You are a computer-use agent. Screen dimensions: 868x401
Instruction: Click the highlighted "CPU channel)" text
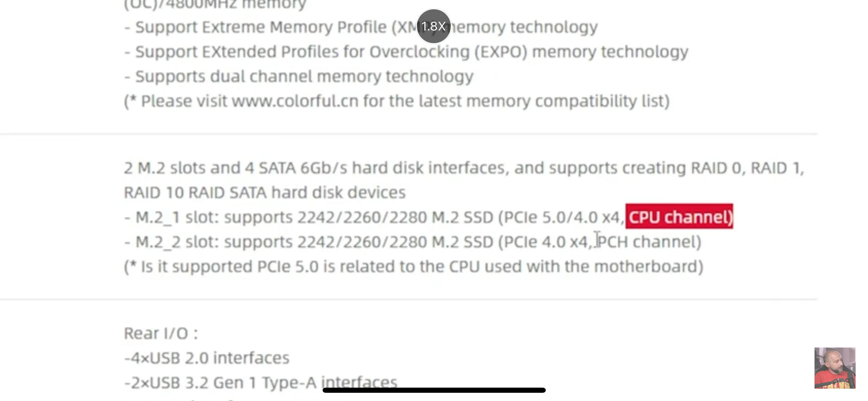click(x=679, y=217)
